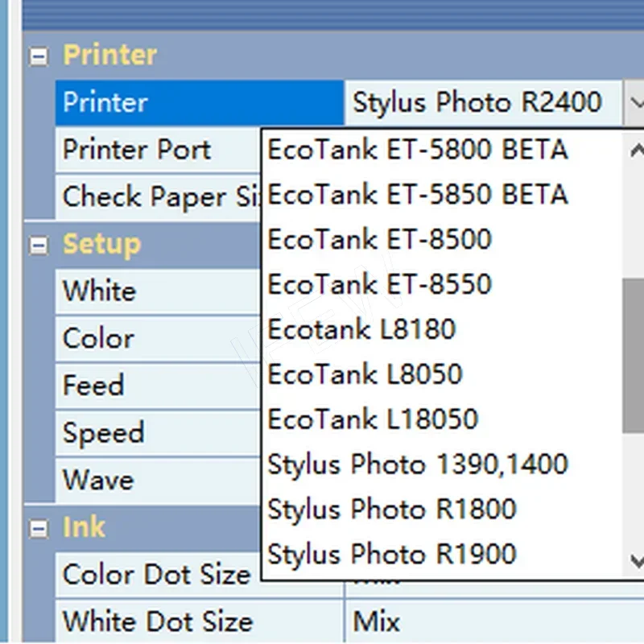
Task: Open the Printer dropdown arrow
Action: (x=634, y=103)
